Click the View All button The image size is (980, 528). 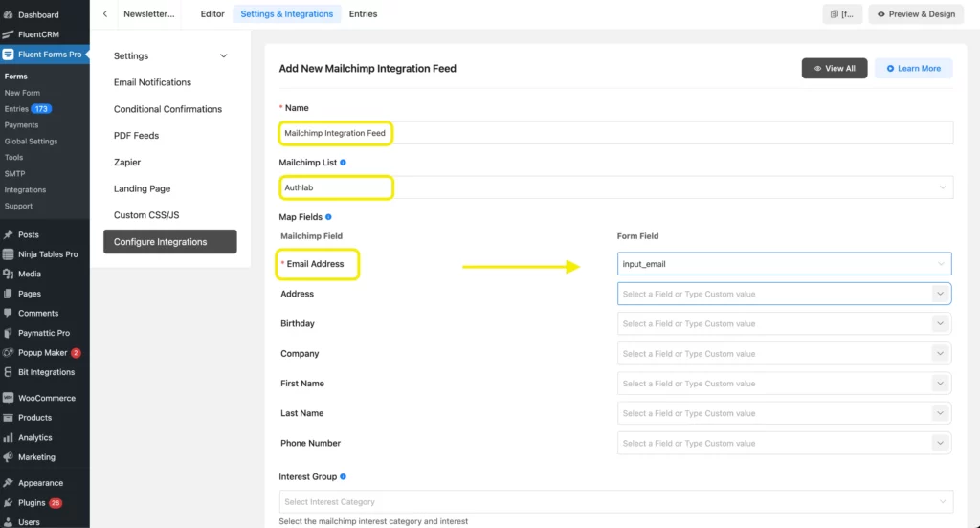pyautogui.click(x=835, y=69)
